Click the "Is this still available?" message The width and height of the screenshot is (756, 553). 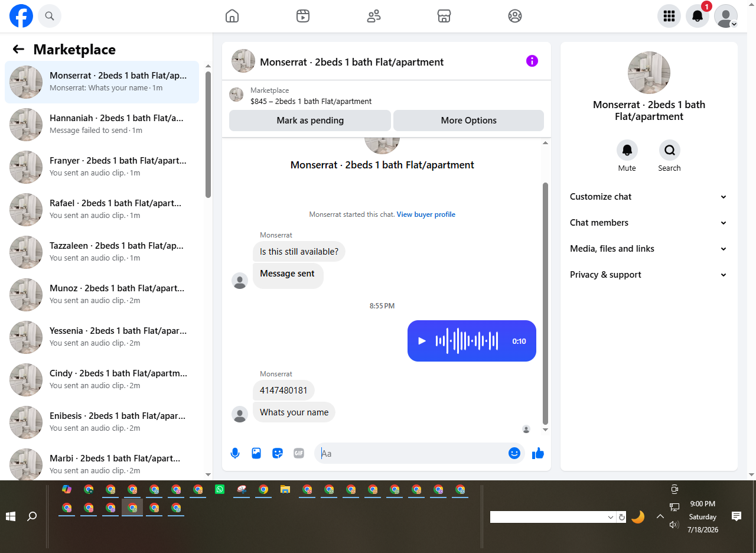pos(299,252)
